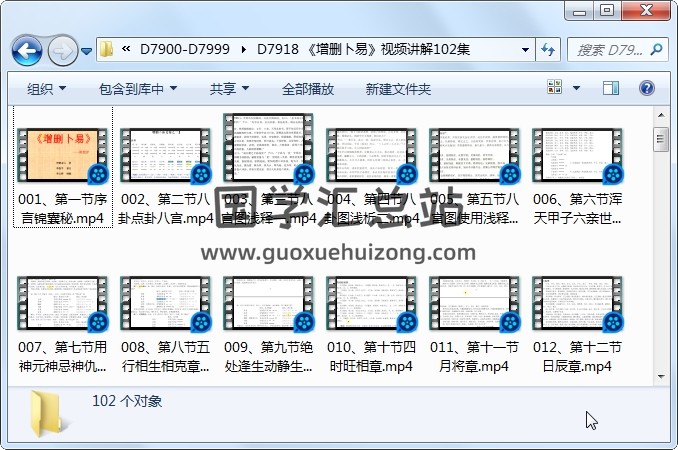This screenshot has height=450, width=678.
Task: Open the 共享 menu
Action: click(x=229, y=89)
